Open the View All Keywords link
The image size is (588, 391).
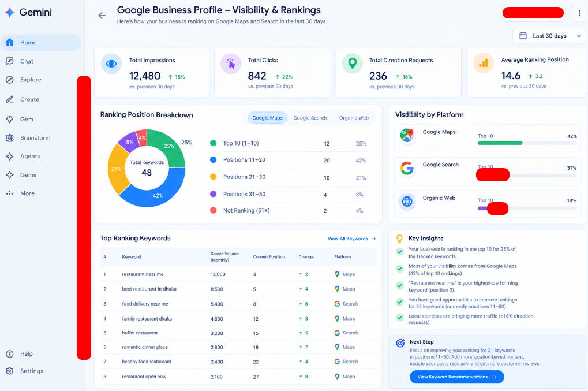(351, 239)
